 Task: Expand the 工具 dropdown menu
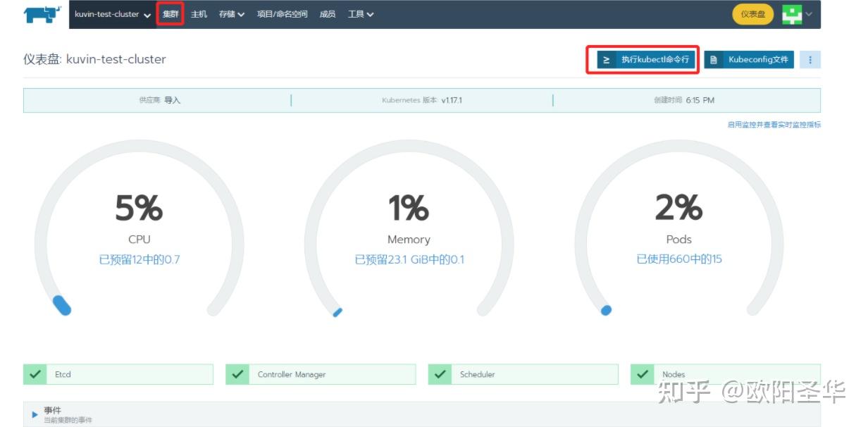361,14
